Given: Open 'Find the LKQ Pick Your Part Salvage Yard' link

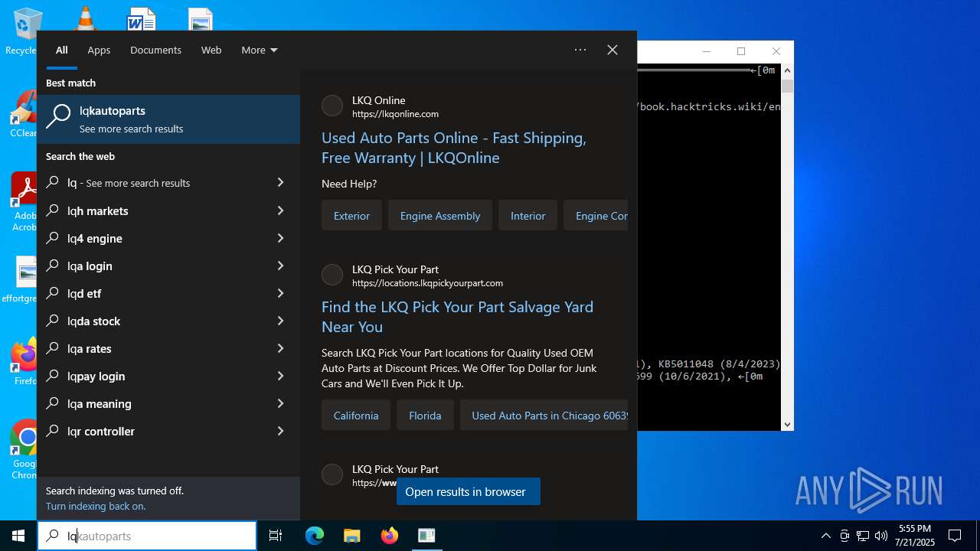Looking at the screenshot, I should click(x=457, y=317).
